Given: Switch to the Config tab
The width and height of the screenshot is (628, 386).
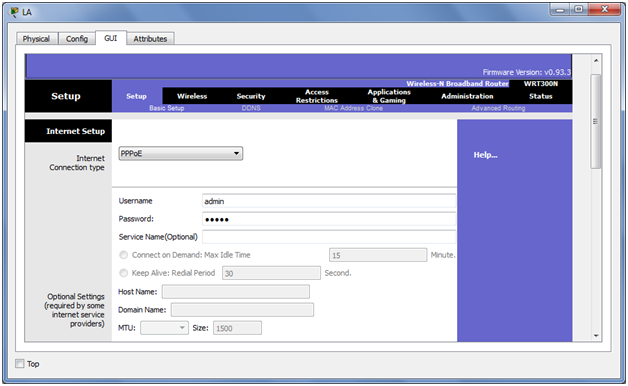Looking at the screenshot, I should 77,39.
